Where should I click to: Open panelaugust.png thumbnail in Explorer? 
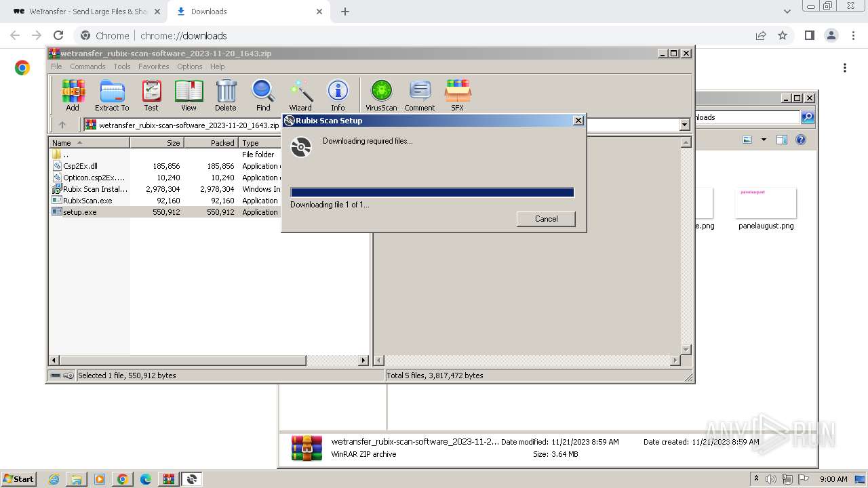click(x=766, y=203)
